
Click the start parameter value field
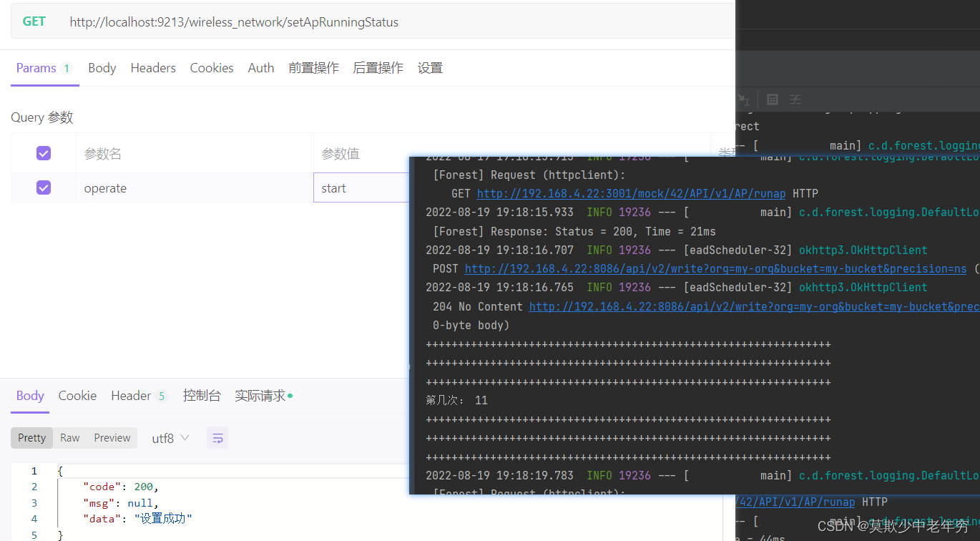point(361,188)
